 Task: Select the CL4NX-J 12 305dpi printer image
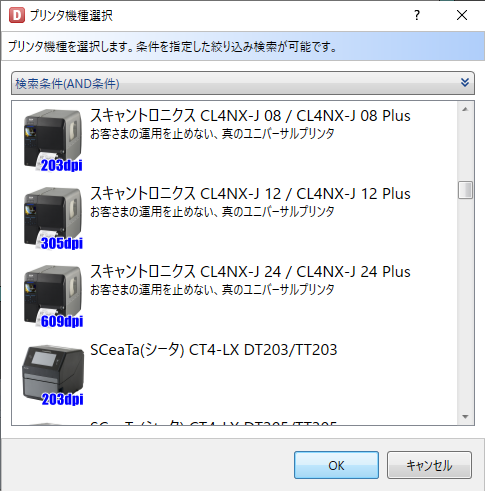53,218
